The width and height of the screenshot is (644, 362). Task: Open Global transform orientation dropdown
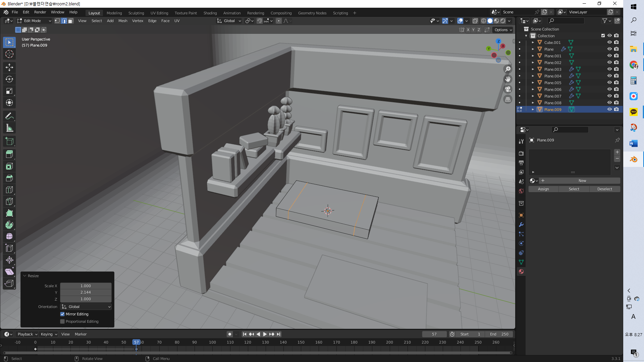229,21
